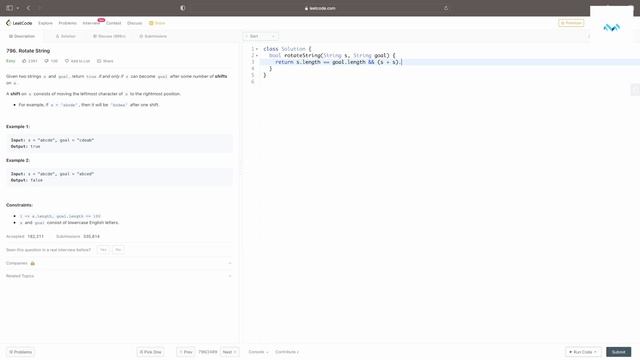Focus the leetcode.com address bar
Screen dimensions: 640x360
(320, 8)
